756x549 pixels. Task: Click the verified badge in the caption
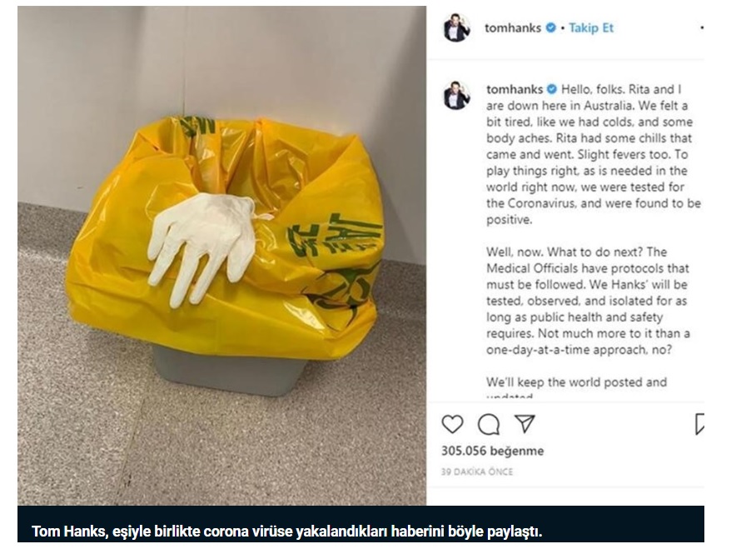point(552,89)
